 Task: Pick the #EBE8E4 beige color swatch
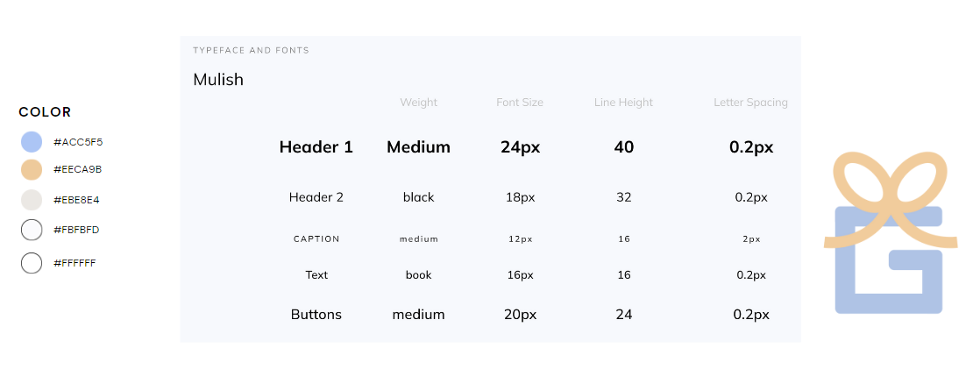[32, 200]
